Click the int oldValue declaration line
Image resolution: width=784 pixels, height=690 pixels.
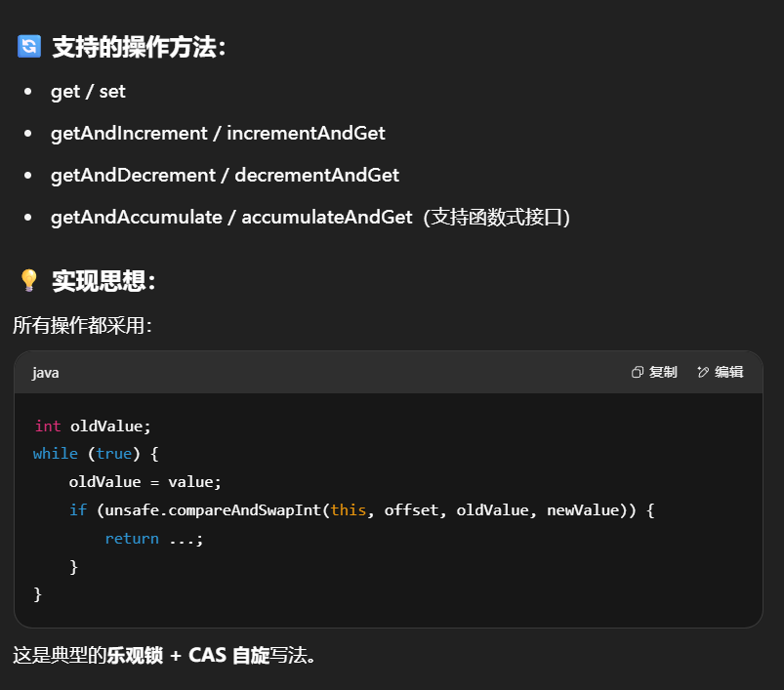(x=93, y=426)
